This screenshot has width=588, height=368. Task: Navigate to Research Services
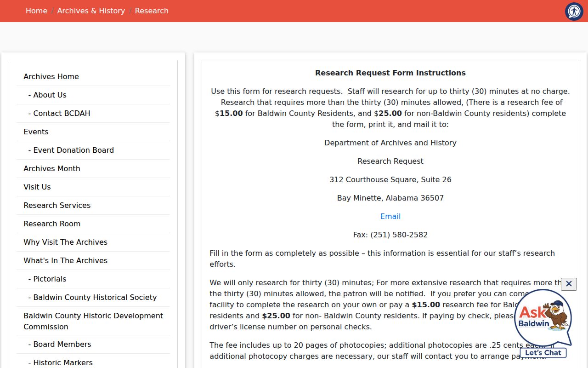(x=93, y=205)
